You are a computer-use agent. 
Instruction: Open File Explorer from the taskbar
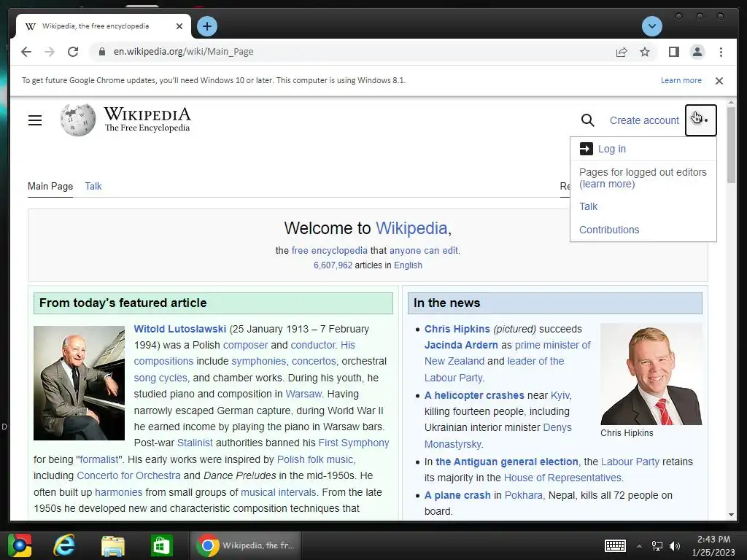point(113,545)
